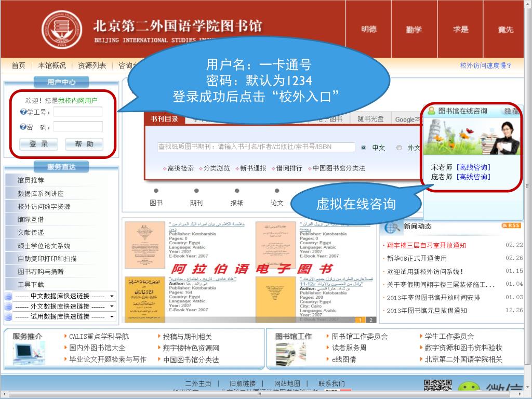Image resolution: width=532 pixels, height=399 pixels.
Task: Hide the online consultation panel via 隐藏
Action: pos(511,111)
